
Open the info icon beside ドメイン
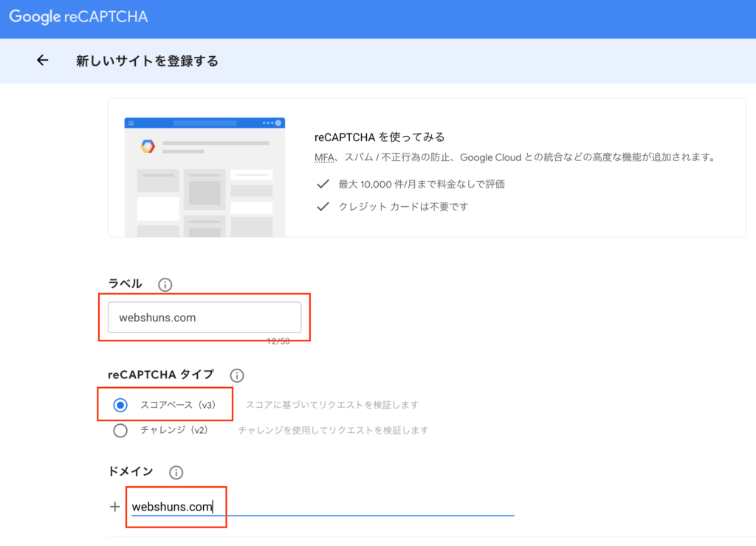click(176, 472)
